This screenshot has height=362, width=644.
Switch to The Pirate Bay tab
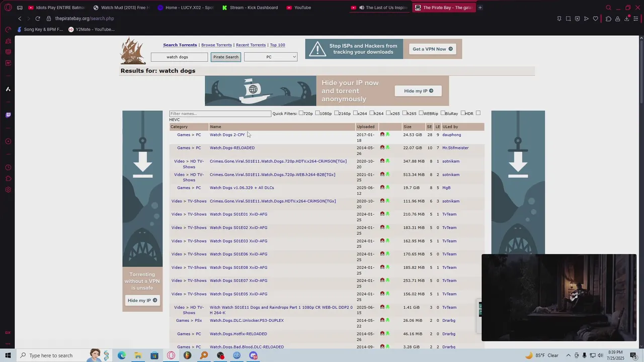click(x=443, y=8)
